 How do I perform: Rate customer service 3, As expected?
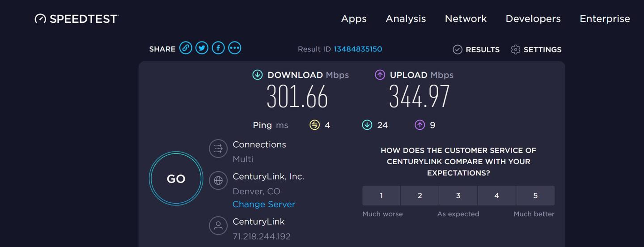tap(458, 195)
